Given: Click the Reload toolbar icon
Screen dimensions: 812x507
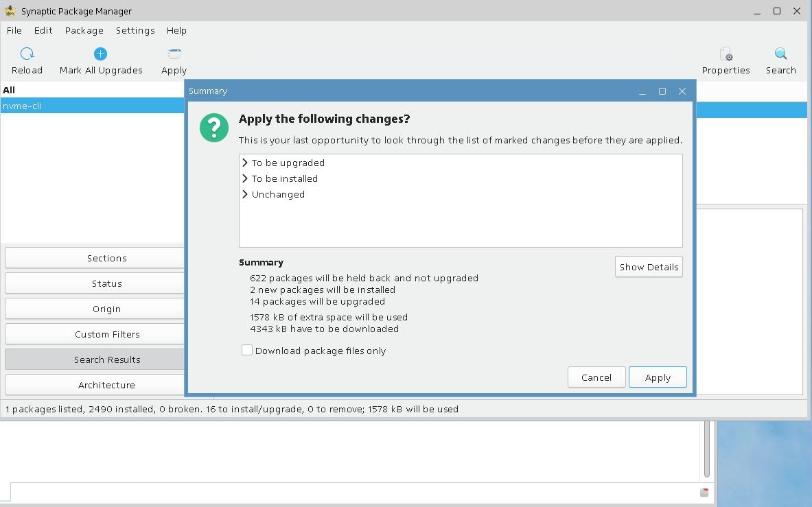Looking at the screenshot, I should (x=27, y=54).
